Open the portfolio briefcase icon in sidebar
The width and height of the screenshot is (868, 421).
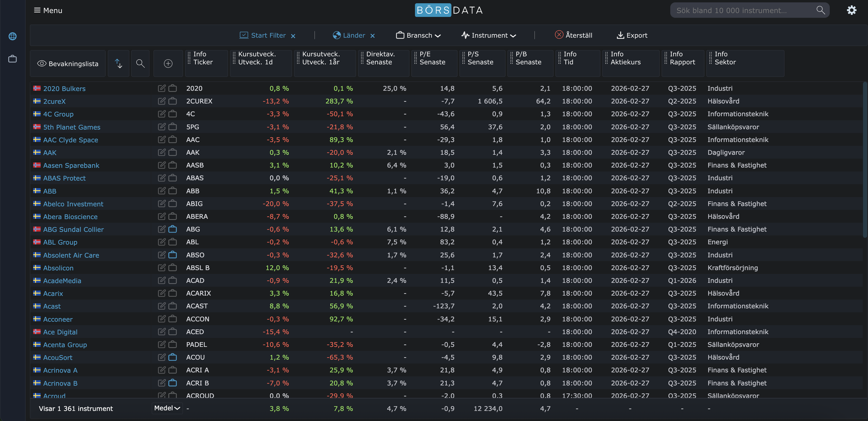click(x=12, y=59)
